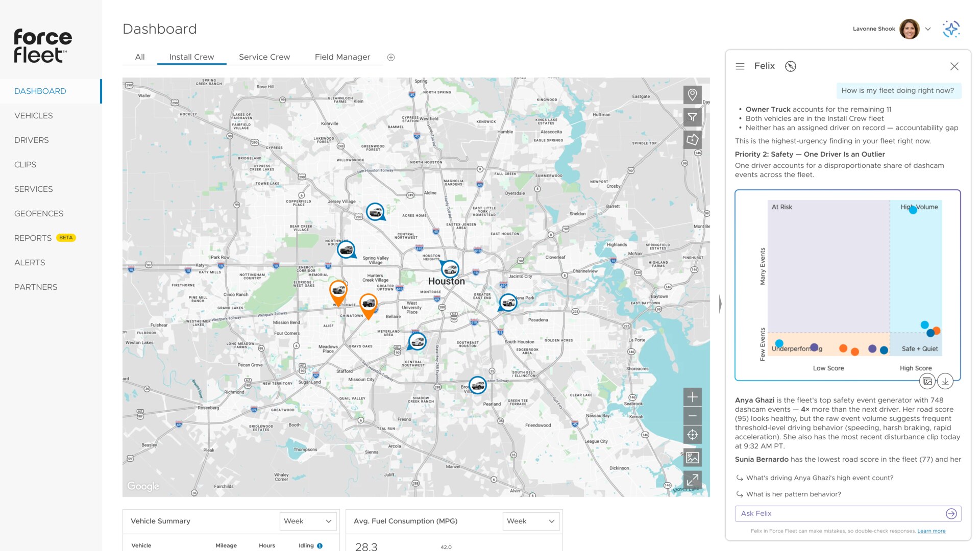The height and width of the screenshot is (551, 980).
Task: Switch to the Field Manager tab
Action: pyautogui.click(x=342, y=57)
